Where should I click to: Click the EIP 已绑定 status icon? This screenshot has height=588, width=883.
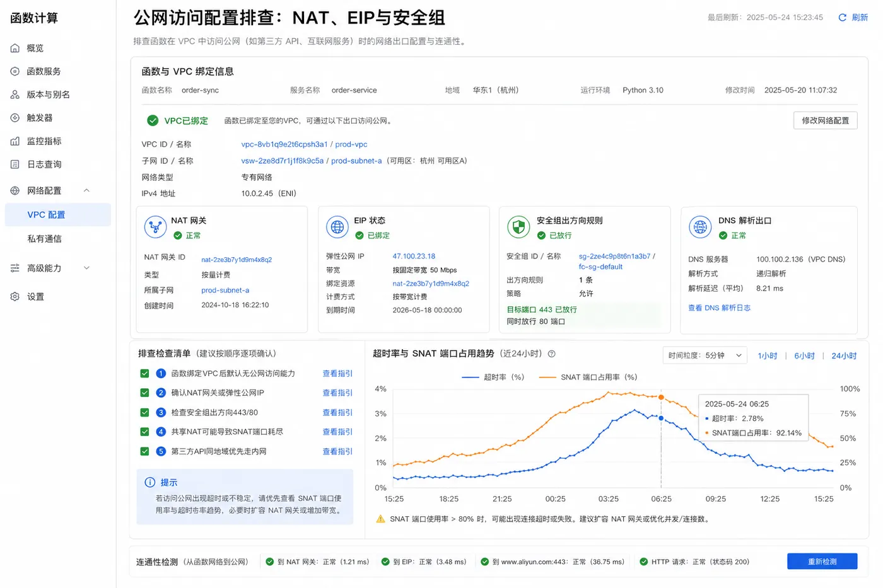(360, 235)
